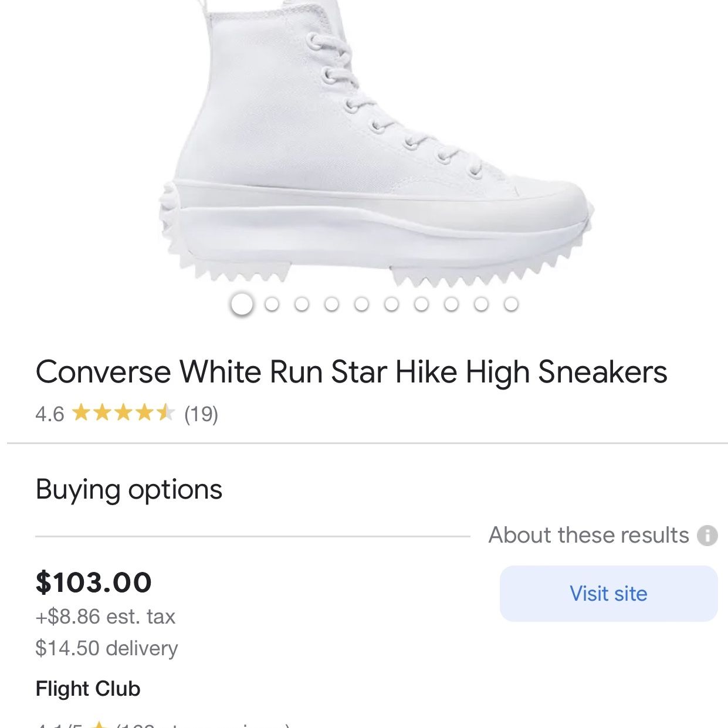Select the sixth carousel image dot
Viewport: 728px width, 728px height.
pos(391,304)
